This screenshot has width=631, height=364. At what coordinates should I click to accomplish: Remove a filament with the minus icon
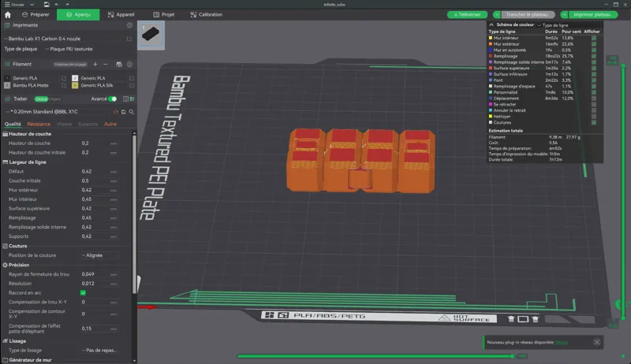106,65
